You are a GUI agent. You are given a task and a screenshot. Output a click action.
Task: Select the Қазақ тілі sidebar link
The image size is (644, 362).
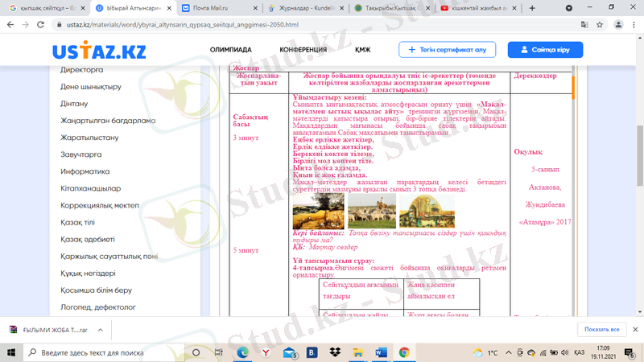click(x=77, y=222)
